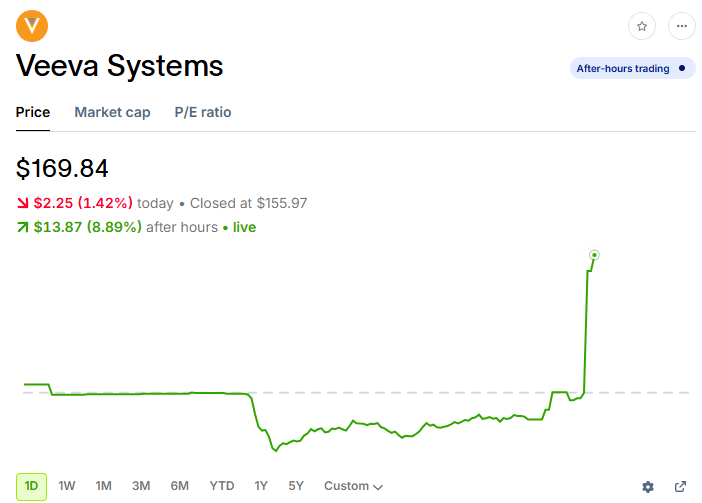Select the 5Y time range
Viewport: 702px width, 503px height.
click(296, 486)
